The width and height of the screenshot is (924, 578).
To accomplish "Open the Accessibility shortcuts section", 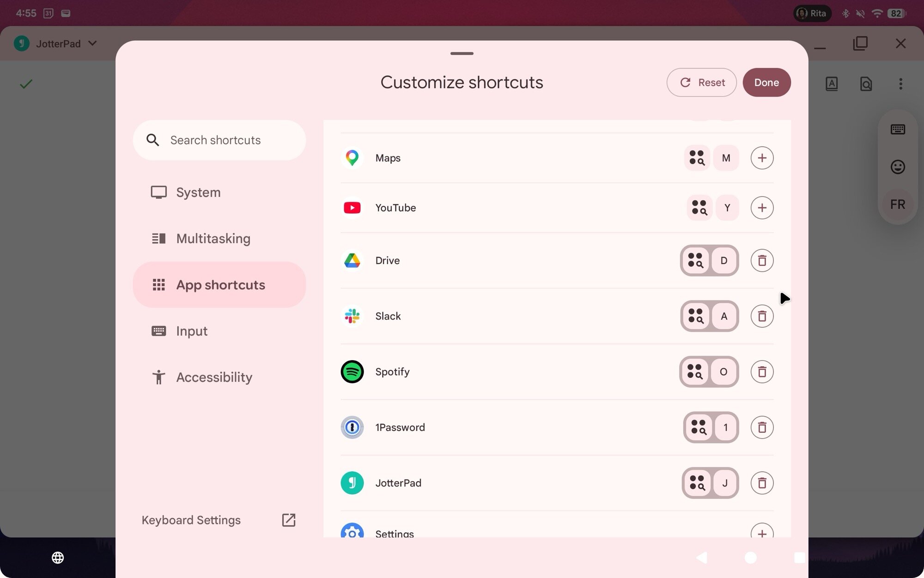I will (214, 377).
